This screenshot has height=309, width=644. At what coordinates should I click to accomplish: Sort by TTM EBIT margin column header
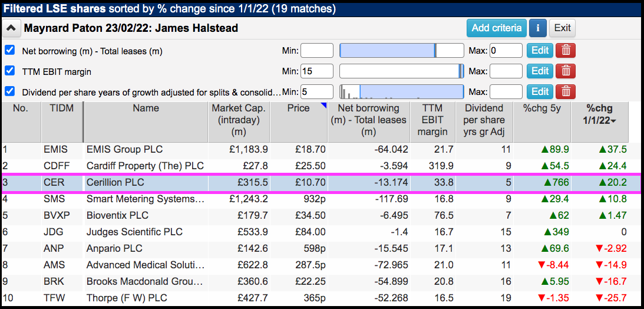(x=433, y=122)
